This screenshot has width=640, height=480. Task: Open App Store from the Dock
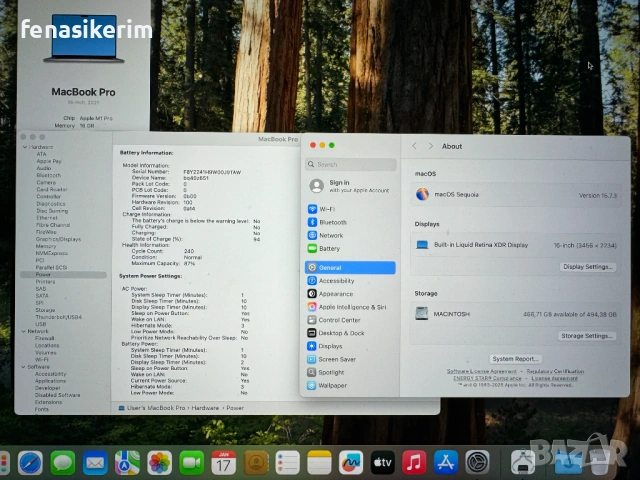(x=446, y=463)
